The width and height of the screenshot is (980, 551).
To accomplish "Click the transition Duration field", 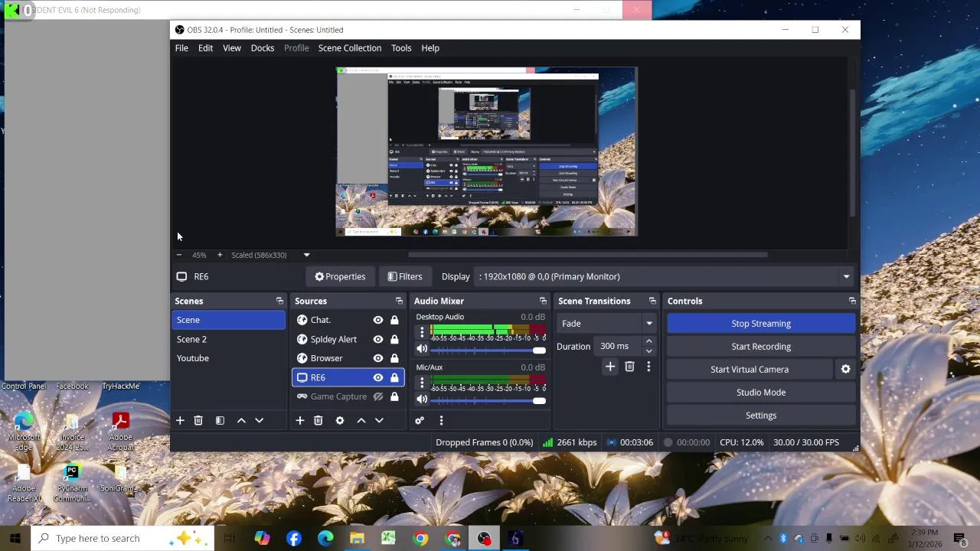I will pyautogui.click(x=619, y=347).
